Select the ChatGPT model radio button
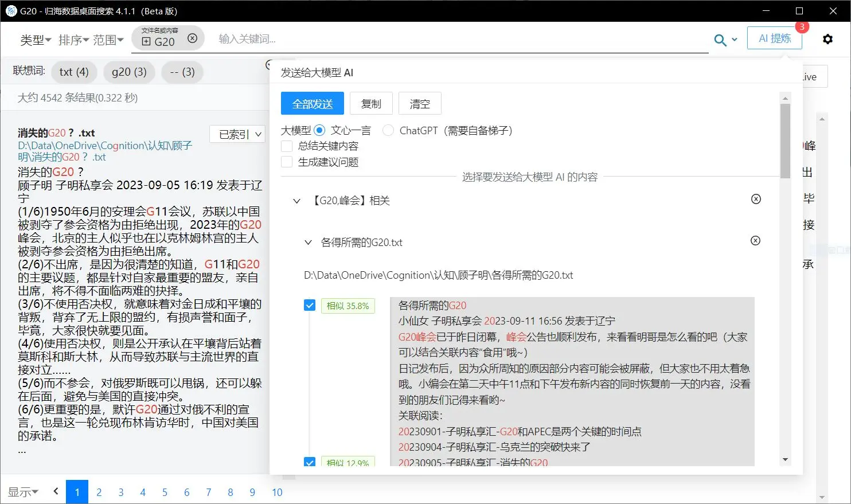This screenshot has height=504, width=851. (388, 130)
